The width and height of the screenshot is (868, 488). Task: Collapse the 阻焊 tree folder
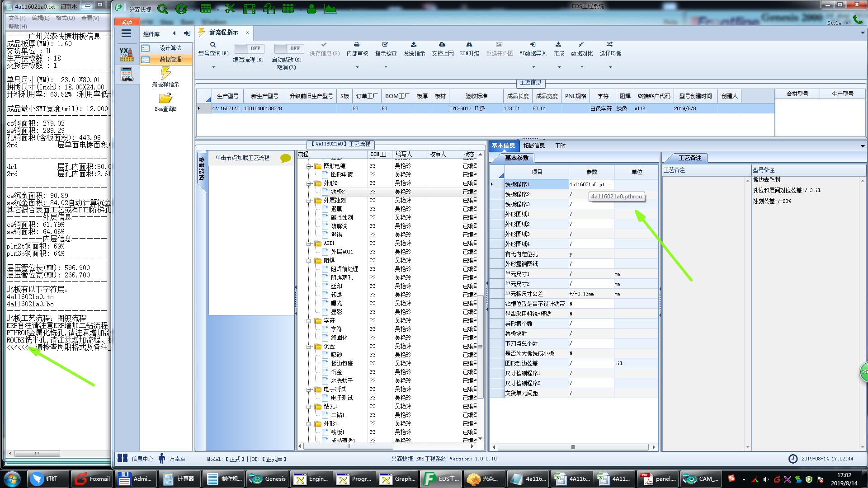[309, 261]
